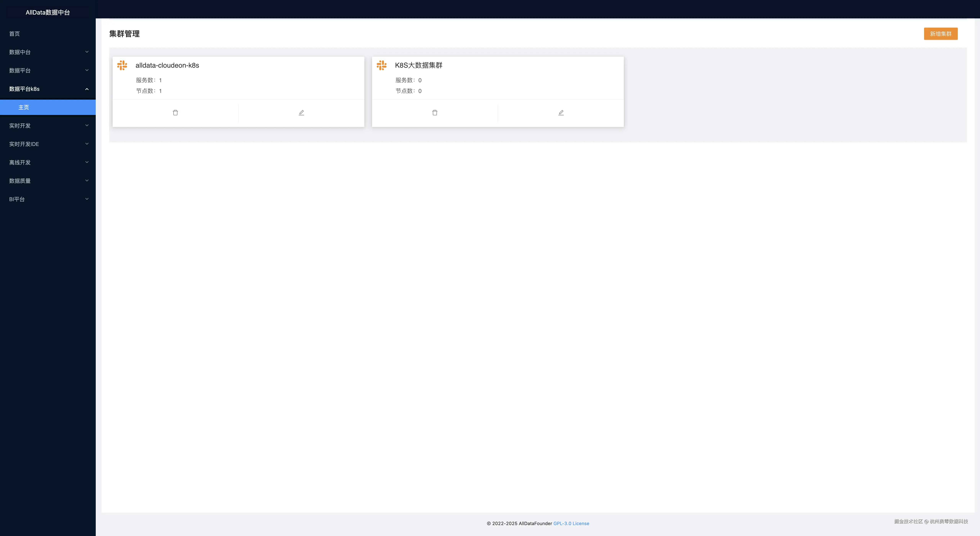Viewport: 980px width, 536px height.
Task: Edit the alldata-cloudeon-k8s cluster with pencil icon
Action: coord(301,113)
